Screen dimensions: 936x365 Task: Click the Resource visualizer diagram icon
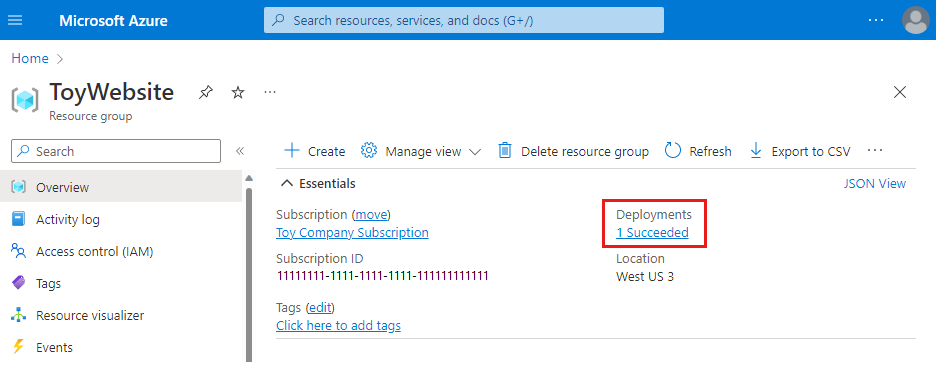coord(19,315)
